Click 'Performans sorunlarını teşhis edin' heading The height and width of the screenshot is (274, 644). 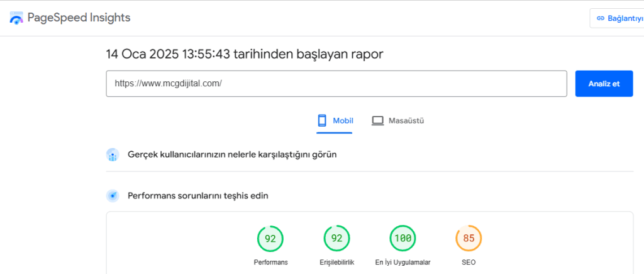tap(198, 196)
